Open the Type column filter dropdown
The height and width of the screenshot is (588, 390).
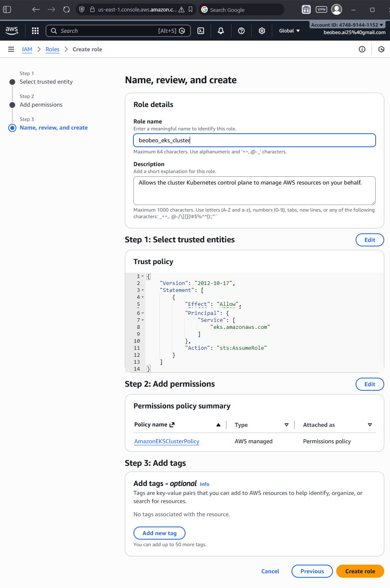286,425
